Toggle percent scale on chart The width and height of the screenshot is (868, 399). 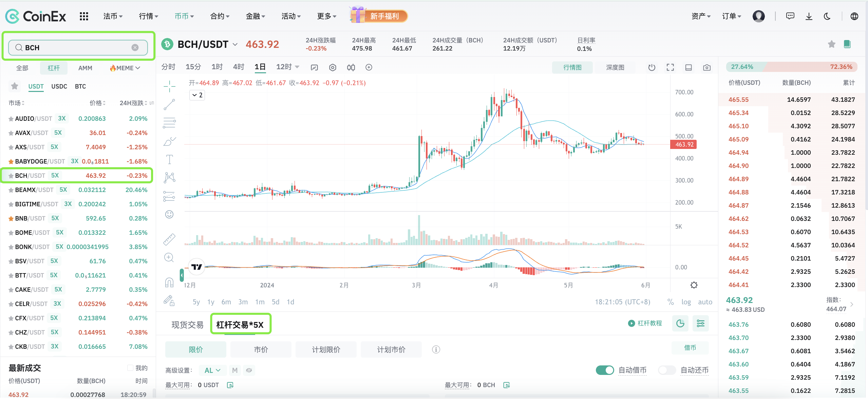pyautogui.click(x=671, y=302)
